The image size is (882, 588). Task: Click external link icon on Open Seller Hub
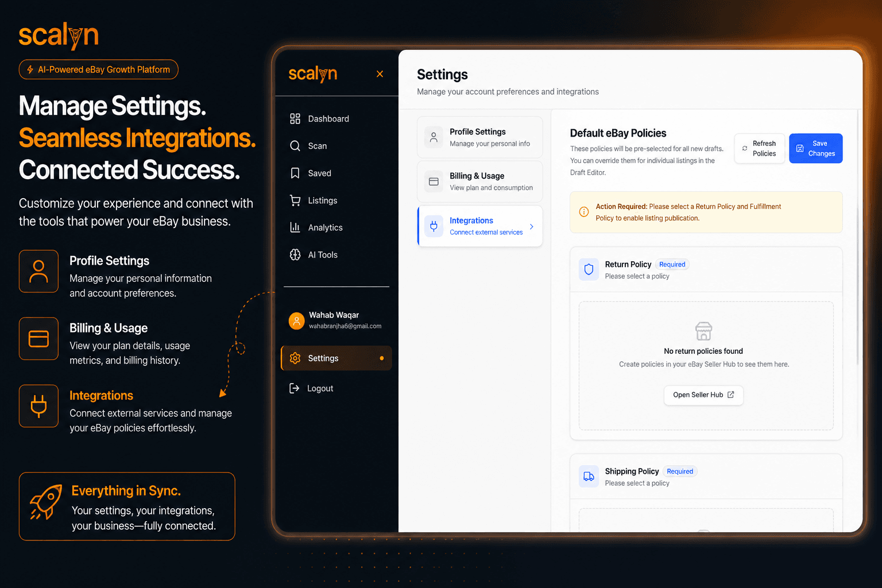point(731,394)
